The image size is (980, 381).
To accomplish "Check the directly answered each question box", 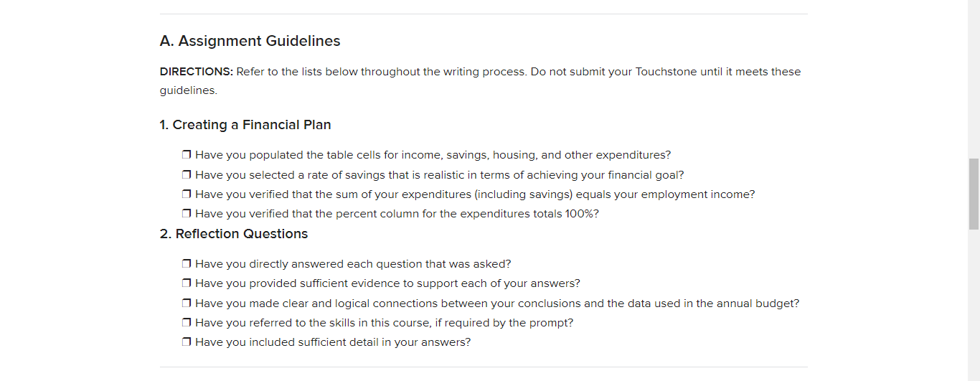I will point(187,264).
